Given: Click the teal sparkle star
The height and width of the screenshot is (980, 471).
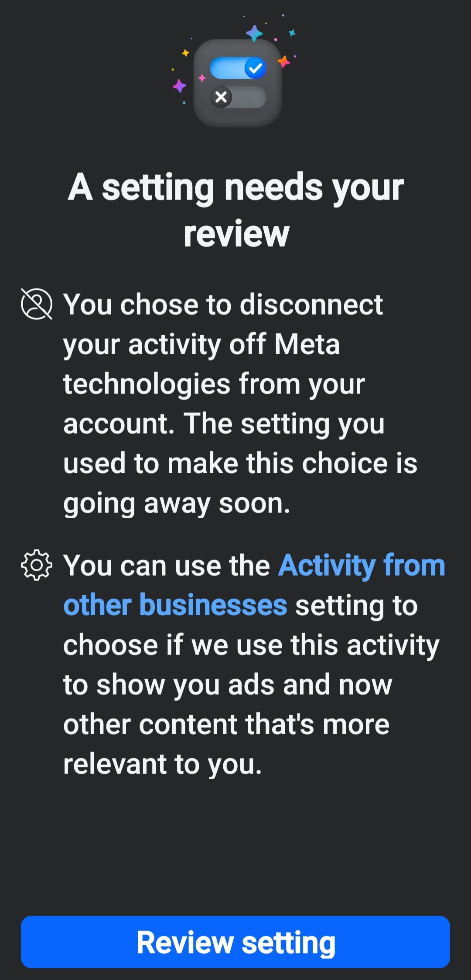Looking at the screenshot, I should click(x=292, y=33).
